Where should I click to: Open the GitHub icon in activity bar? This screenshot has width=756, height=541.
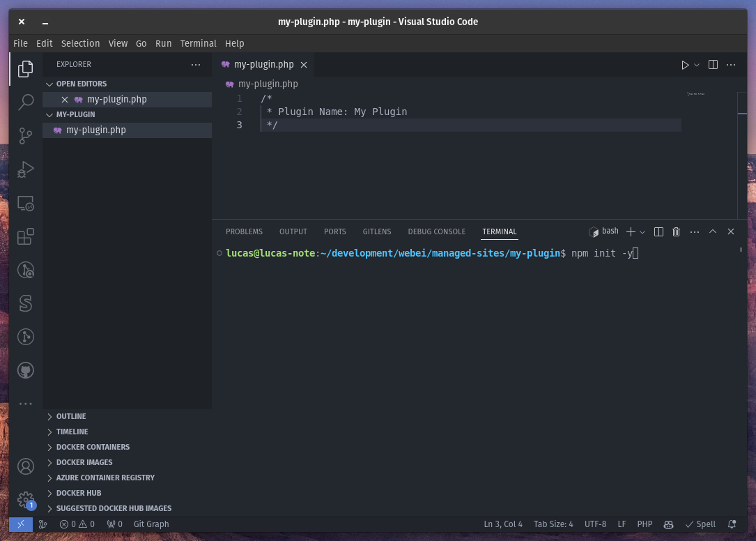(26, 371)
